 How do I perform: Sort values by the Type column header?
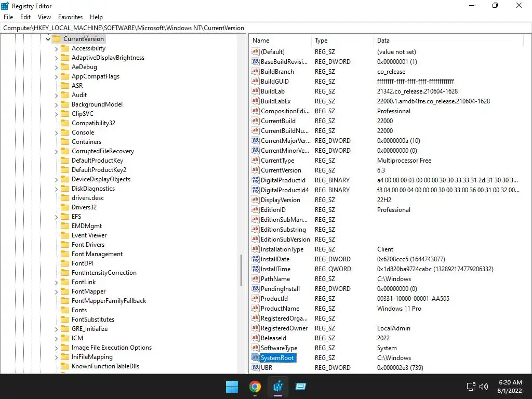(343, 41)
